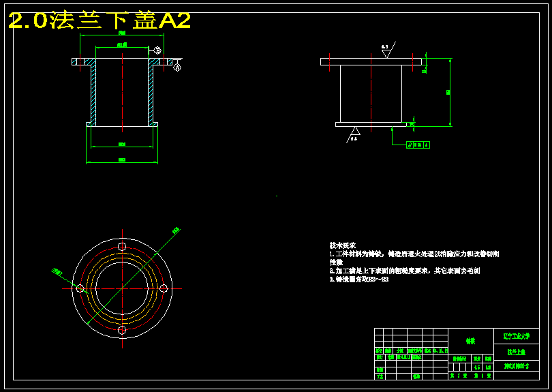The width and height of the screenshot is (552, 392).
Task: Click the topmost green dimension above section view
Action: click(122, 33)
